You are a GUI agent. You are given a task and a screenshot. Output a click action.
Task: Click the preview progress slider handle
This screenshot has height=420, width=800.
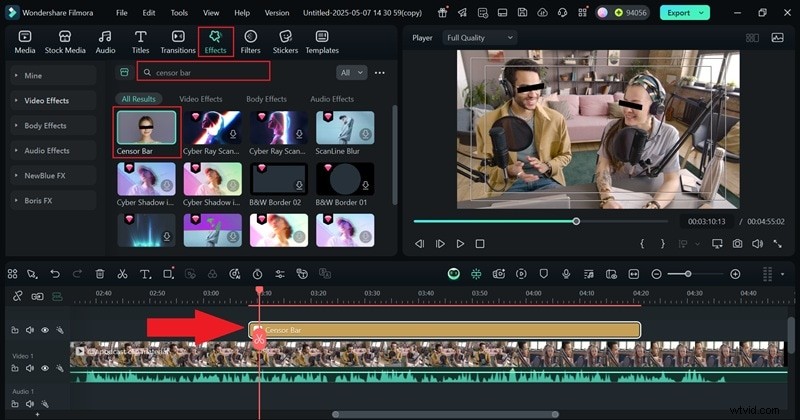(x=576, y=221)
